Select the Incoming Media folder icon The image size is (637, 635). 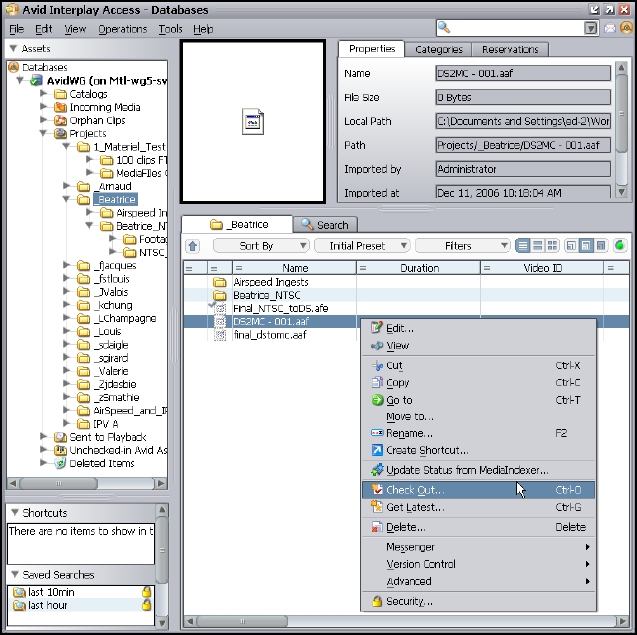pyautogui.click(x=60, y=107)
